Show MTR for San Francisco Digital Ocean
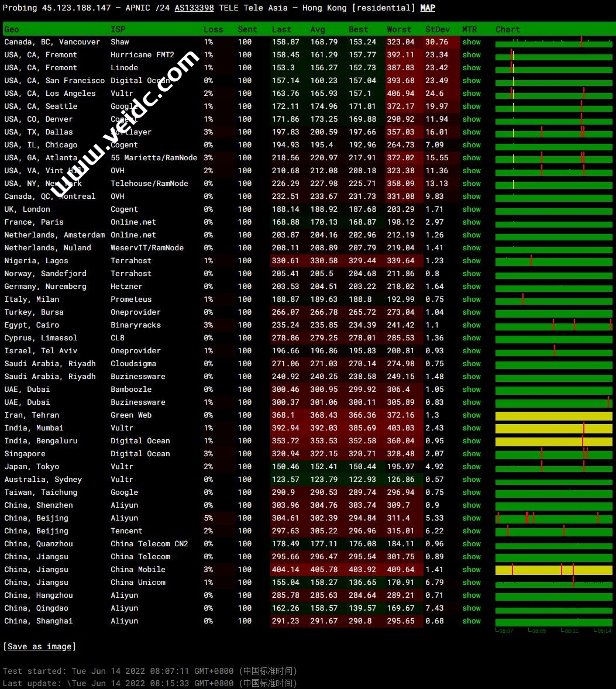 click(x=472, y=81)
